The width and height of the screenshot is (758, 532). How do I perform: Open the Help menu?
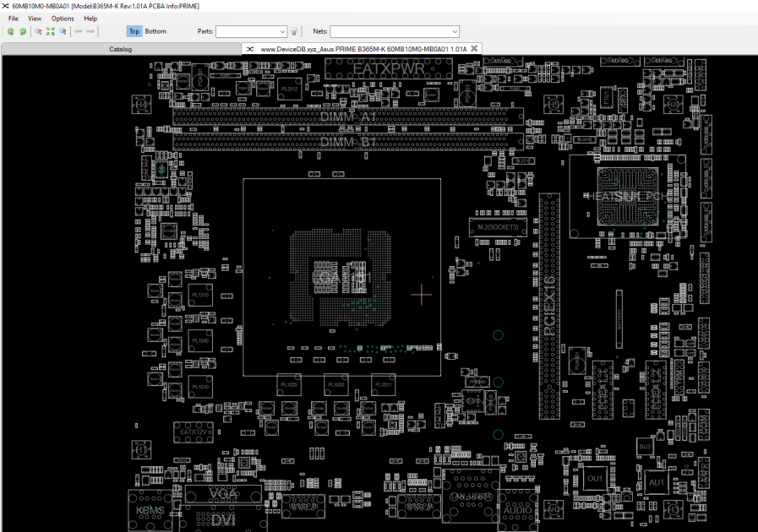point(90,19)
